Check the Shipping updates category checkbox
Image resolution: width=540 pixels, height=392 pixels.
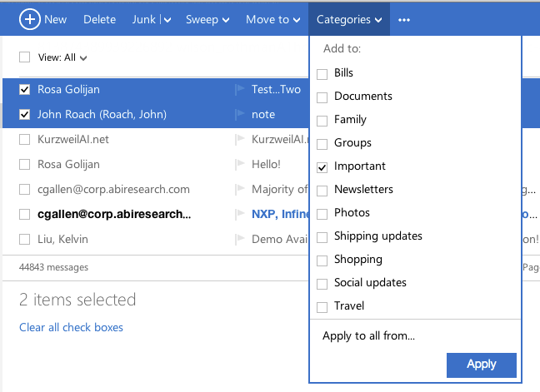322,237
